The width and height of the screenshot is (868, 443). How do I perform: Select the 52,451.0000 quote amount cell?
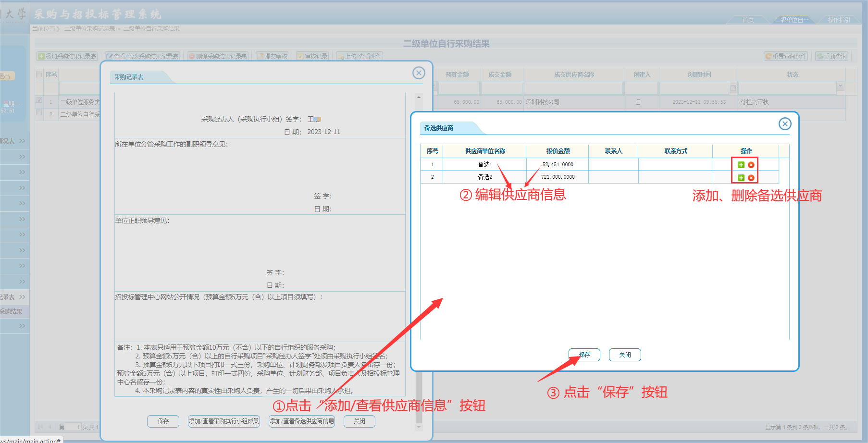558,164
